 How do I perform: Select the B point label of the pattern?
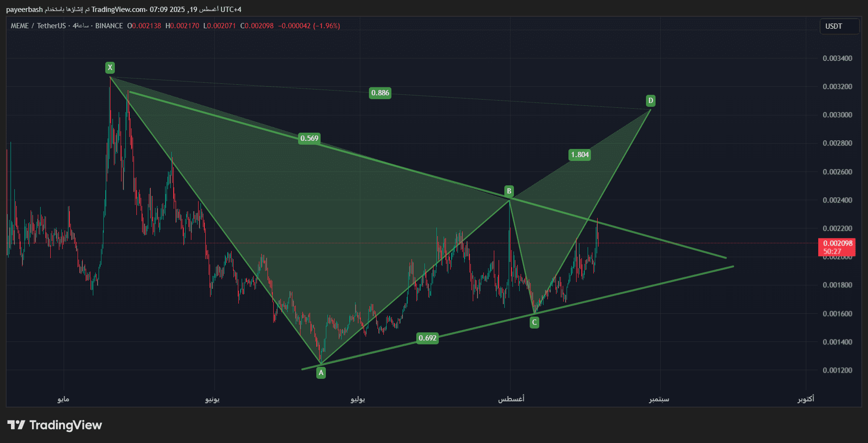point(509,191)
